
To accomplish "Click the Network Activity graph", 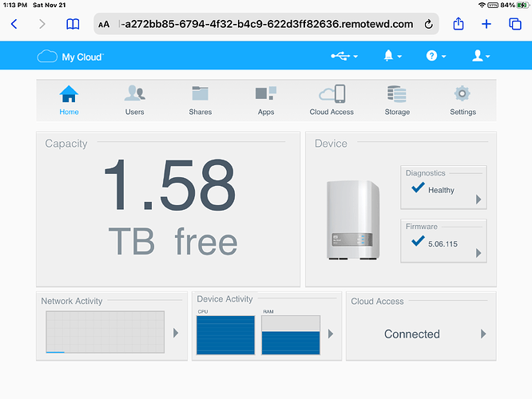I will tap(105, 332).
